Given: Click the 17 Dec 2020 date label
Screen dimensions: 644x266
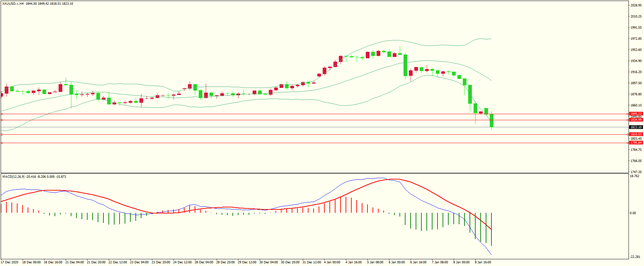Looking at the screenshot, I should [10, 262].
